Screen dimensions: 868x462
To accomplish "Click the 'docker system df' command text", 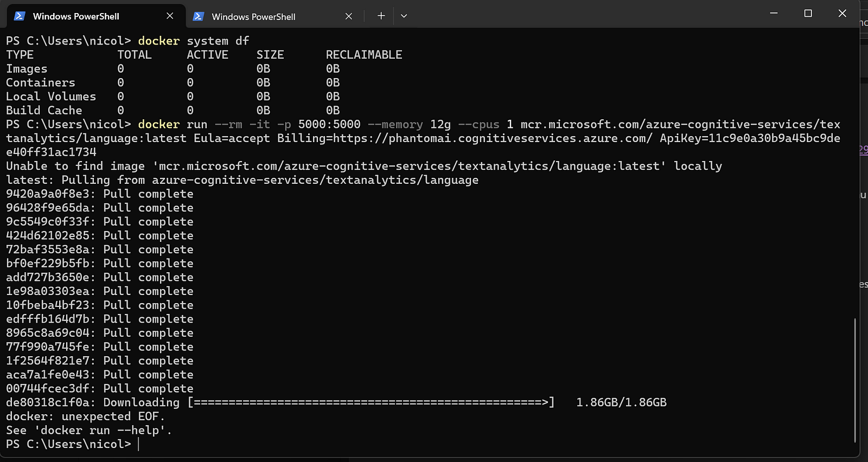I will click(x=194, y=41).
